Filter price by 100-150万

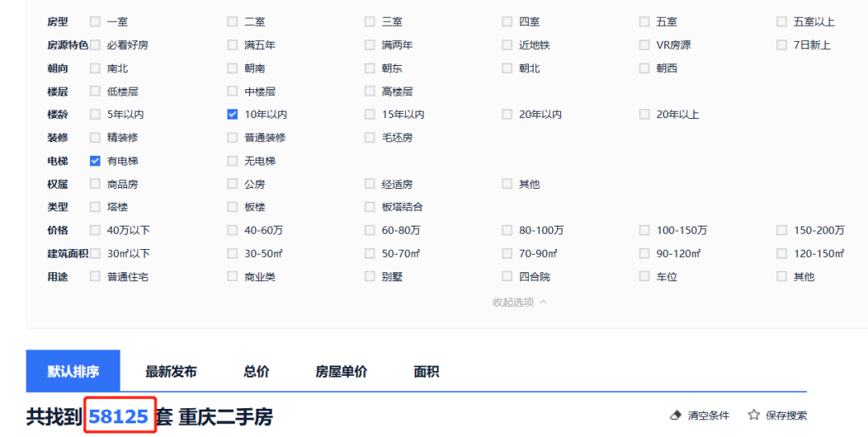pos(645,230)
